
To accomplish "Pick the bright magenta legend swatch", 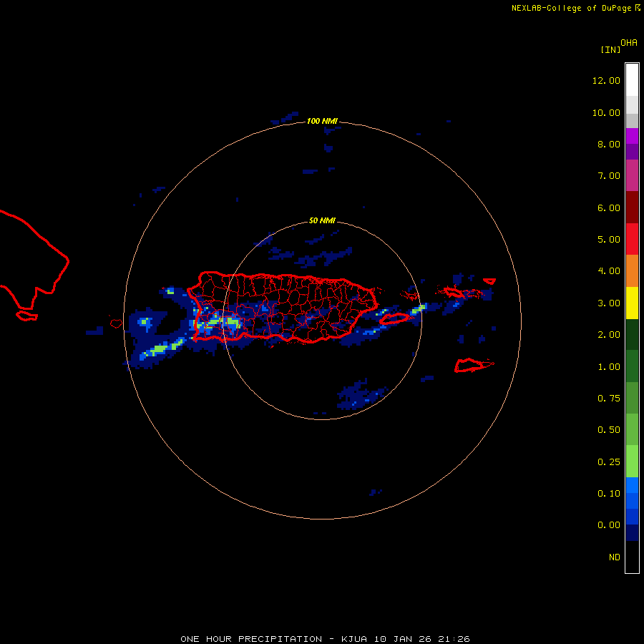I will click(x=632, y=136).
